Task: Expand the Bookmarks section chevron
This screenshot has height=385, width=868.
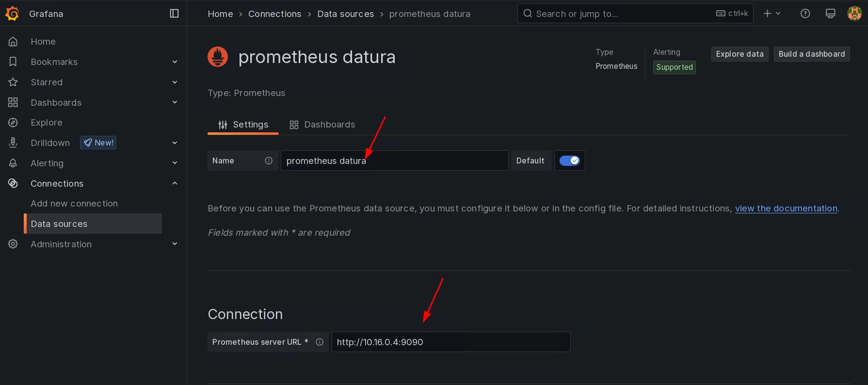Action: 175,62
